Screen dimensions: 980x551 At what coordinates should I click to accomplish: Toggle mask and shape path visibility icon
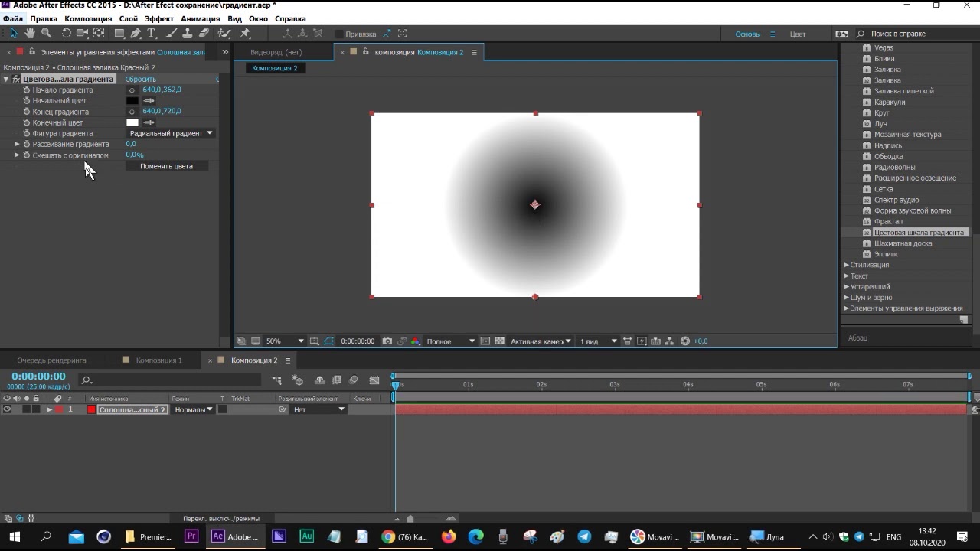point(329,341)
